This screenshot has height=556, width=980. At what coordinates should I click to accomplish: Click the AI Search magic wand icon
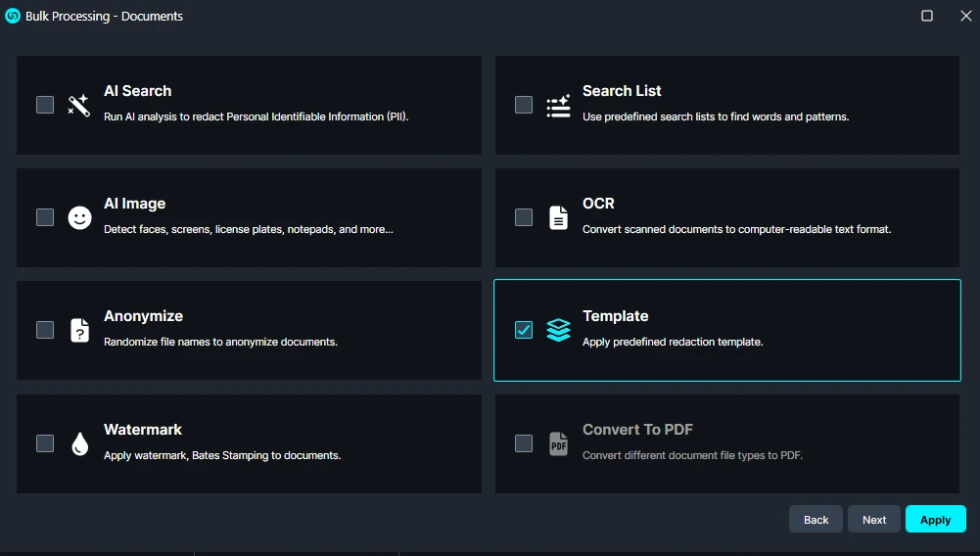(79, 105)
